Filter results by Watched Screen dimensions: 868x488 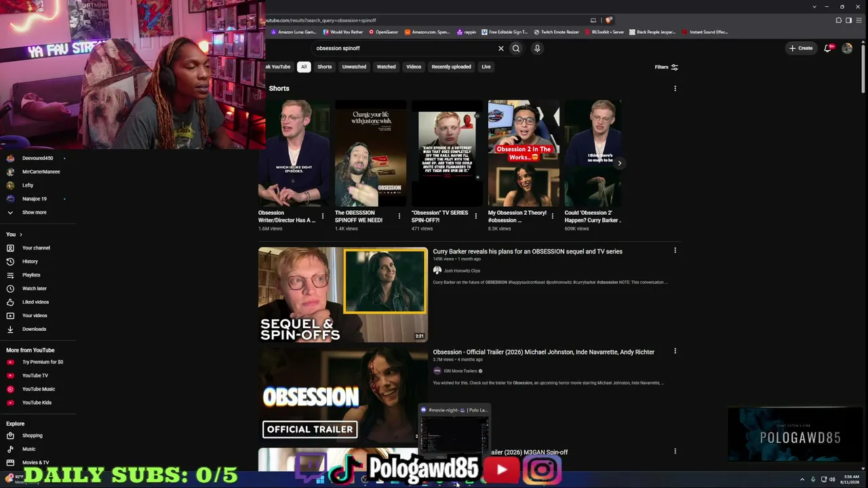click(x=386, y=67)
